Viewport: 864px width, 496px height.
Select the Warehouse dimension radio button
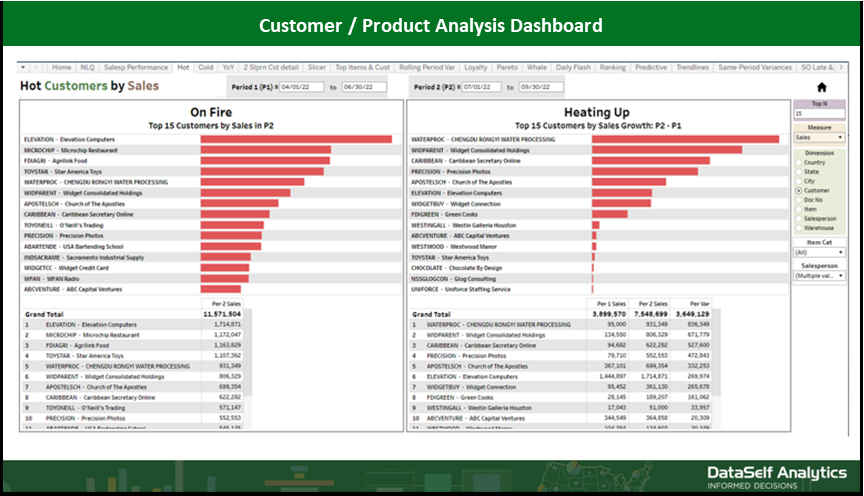pyautogui.click(x=798, y=228)
